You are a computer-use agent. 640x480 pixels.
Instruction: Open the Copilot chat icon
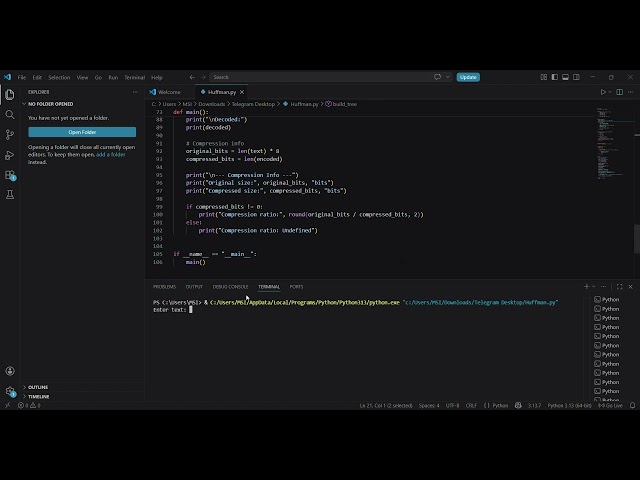[438, 77]
